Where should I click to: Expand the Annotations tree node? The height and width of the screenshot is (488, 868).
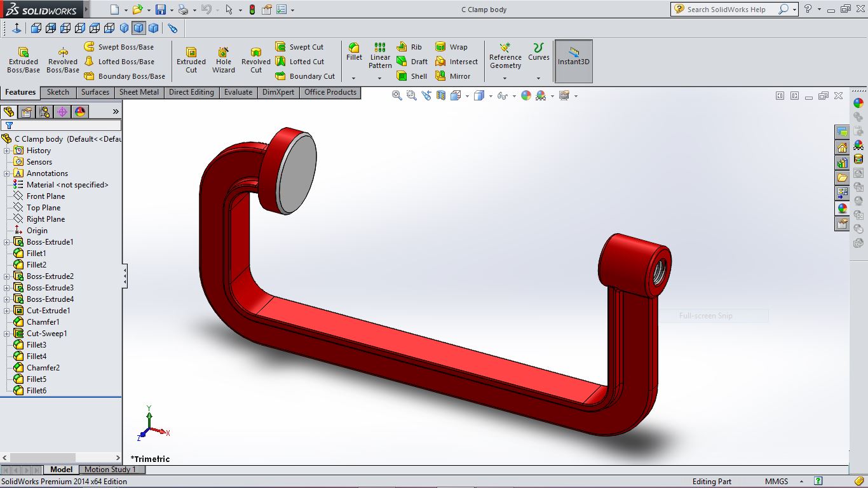click(x=7, y=173)
